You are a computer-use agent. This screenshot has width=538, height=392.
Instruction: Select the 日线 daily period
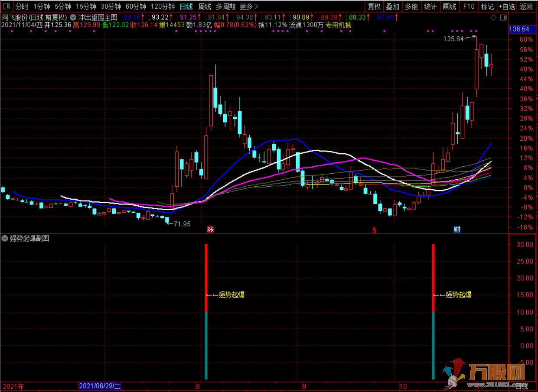coord(186,6)
